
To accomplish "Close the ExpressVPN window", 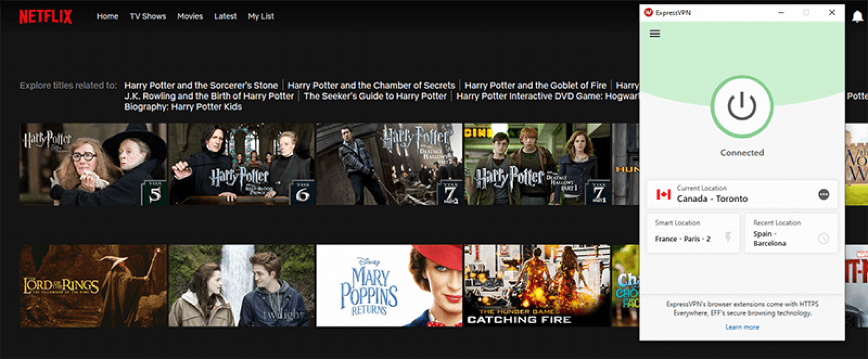I will [x=832, y=13].
